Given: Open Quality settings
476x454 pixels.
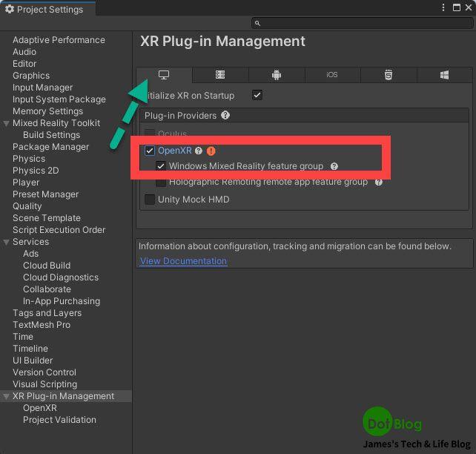Looking at the screenshot, I should point(27,206).
